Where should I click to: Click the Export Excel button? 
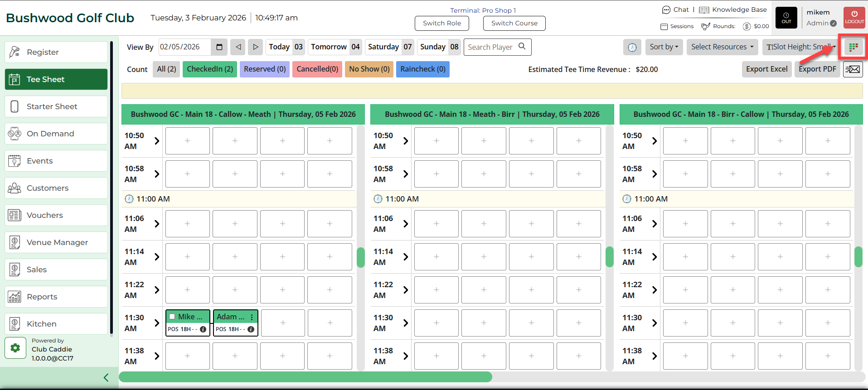tap(766, 69)
